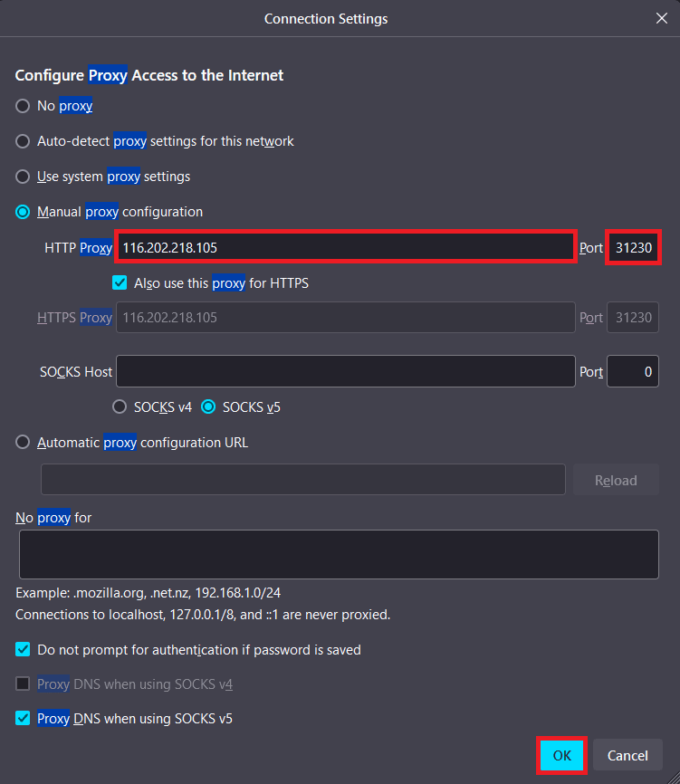The height and width of the screenshot is (784, 680).
Task: Disable Proxy DNS when using SOCKS v5
Action: pos(22,718)
